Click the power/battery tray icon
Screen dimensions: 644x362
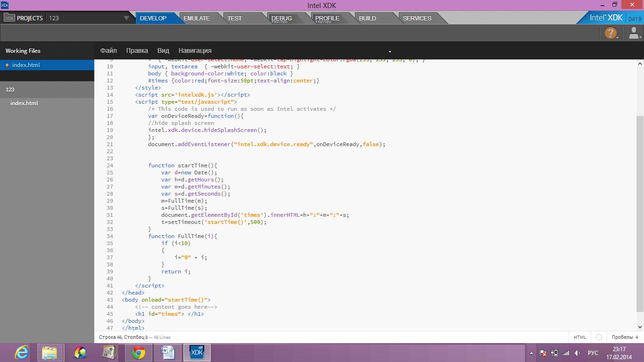[554, 353]
